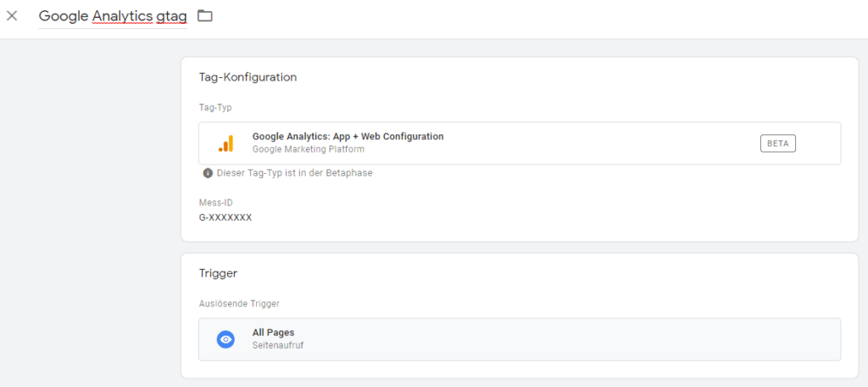The height and width of the screenshot is (387, 868).
Task: Click the 'Tag-Typ' label
Action: click(215, 108)
